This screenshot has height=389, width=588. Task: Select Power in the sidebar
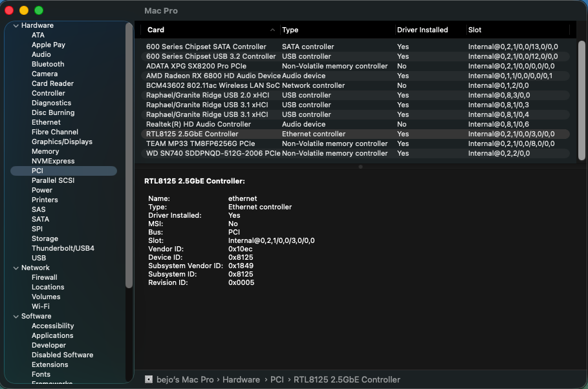42,191
